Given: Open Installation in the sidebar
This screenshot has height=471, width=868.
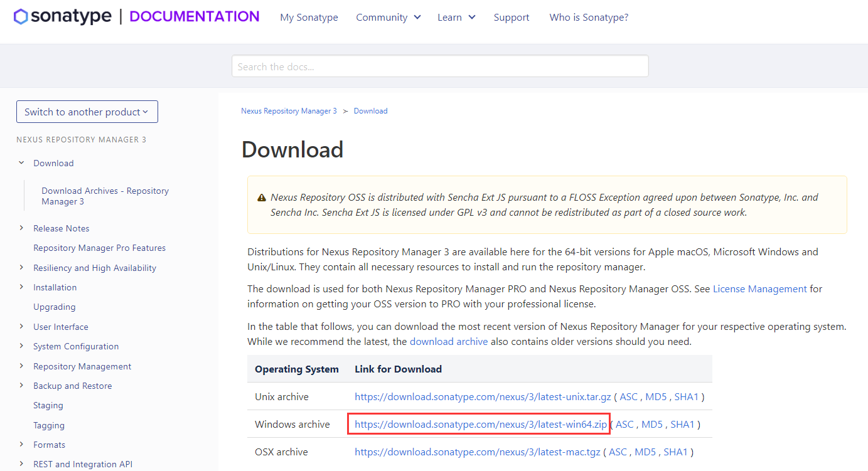Looking at the screenshot, I should [x=55, y=287].
